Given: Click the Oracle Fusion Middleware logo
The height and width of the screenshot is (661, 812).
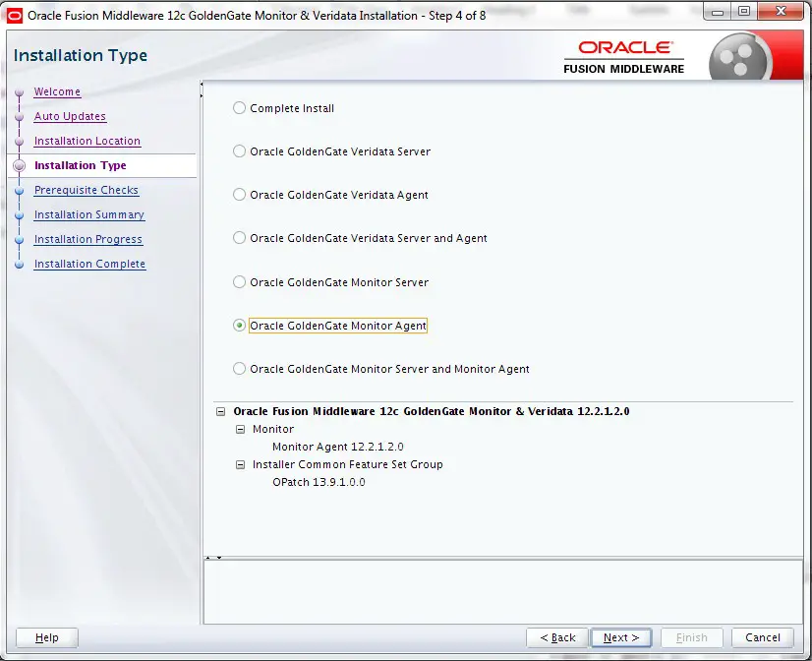Looking at the screenshot, I should [x=623, y=58].
